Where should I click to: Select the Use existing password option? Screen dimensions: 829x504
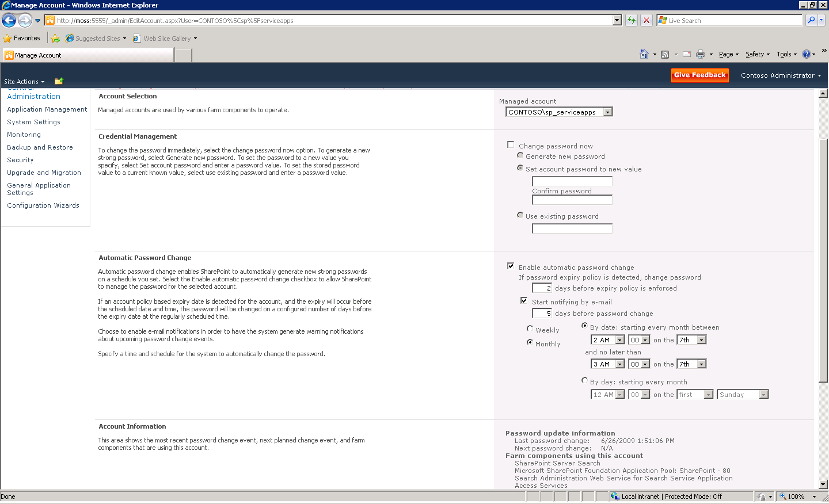pyautogui.click(x=520, y=215)
